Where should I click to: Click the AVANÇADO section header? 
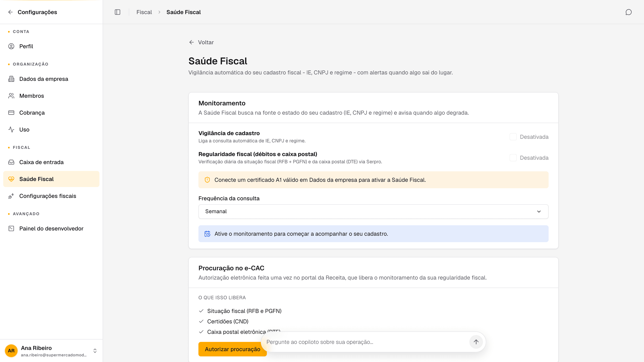26,214
